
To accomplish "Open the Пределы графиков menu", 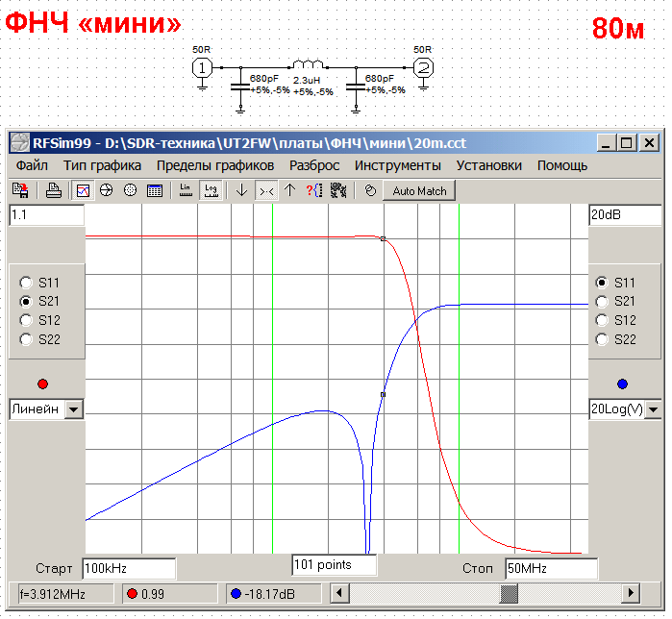I will [x=215, y=165].
